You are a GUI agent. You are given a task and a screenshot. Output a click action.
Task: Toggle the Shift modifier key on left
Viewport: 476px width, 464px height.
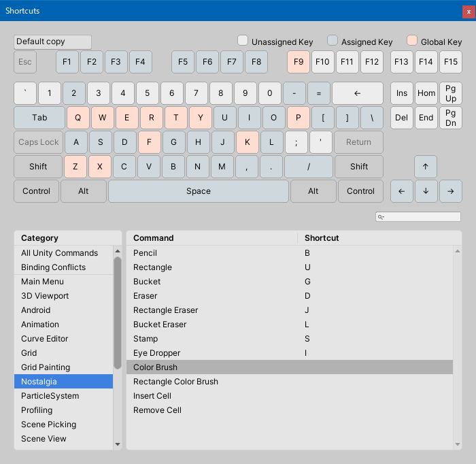[x=38, y=167]
